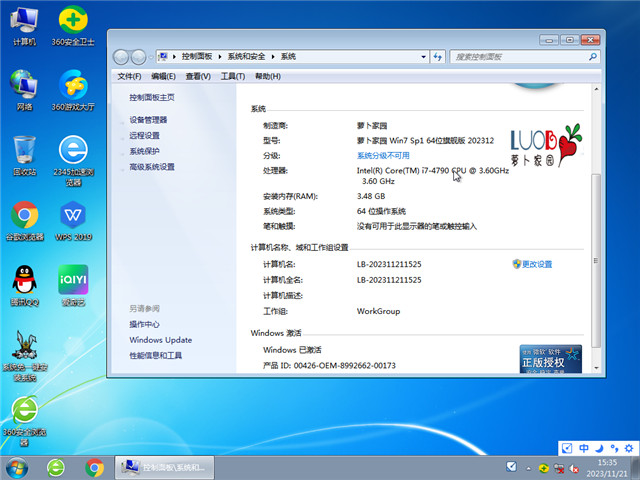Viewport: 640px width, 480px height.
Task: Open the address bar history dropdown
Action: point(423,57)
